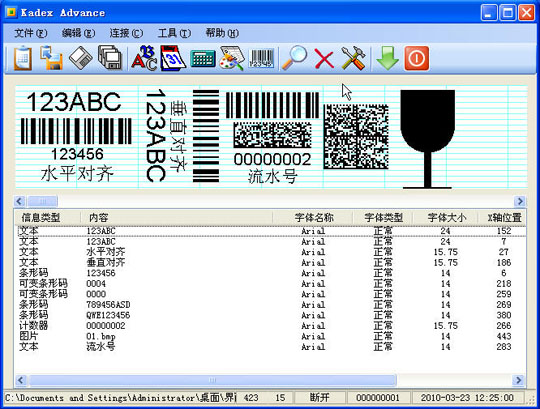Click the red X delete icon
The width and height of the screenshot is (540, 409).
pyautogui.click(x=324, y=59)
